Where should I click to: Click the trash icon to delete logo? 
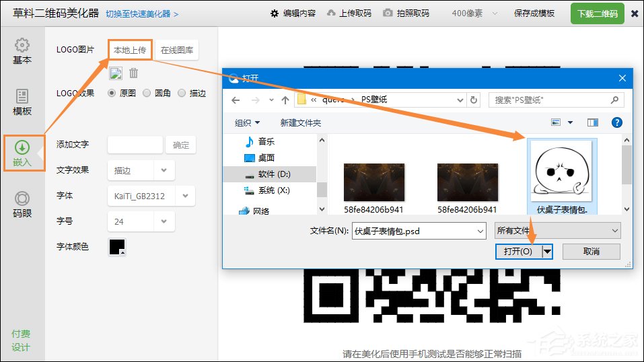coord(134,73)
